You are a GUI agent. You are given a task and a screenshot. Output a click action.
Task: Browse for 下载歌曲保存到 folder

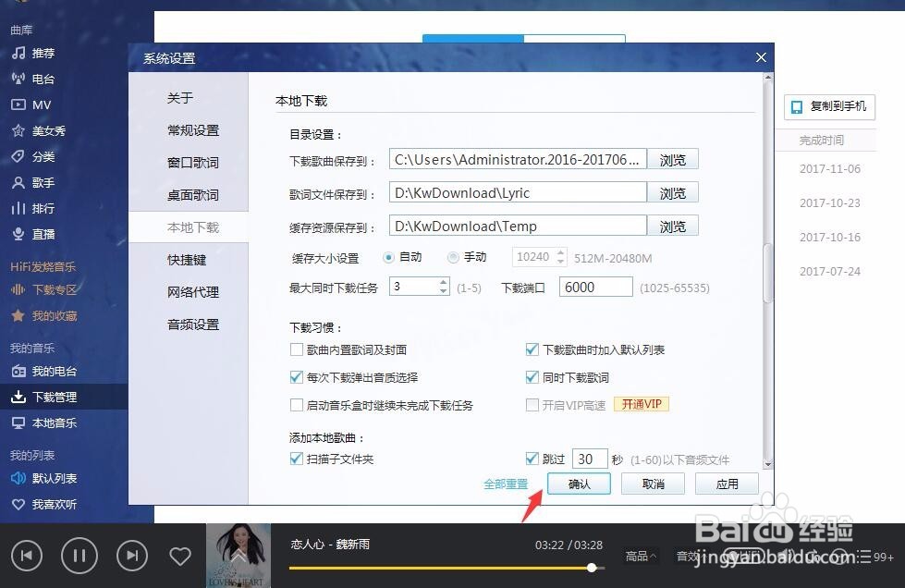click(x=672, y=160)
